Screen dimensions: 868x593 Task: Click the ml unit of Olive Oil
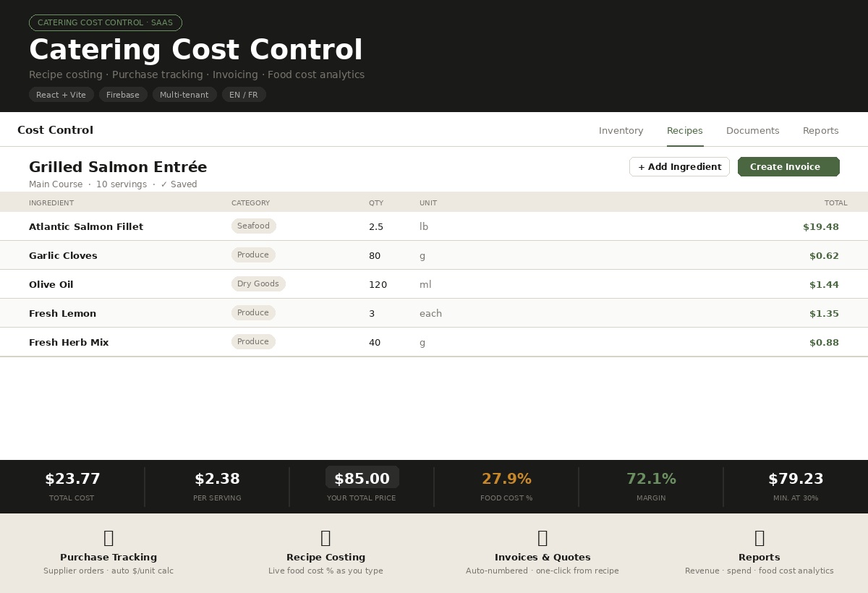(425, 284)
